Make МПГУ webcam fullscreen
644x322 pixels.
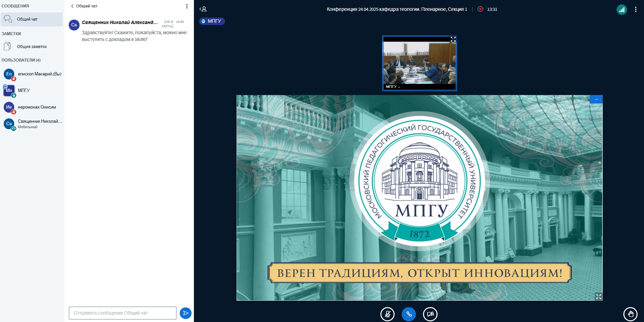[453, 40]
